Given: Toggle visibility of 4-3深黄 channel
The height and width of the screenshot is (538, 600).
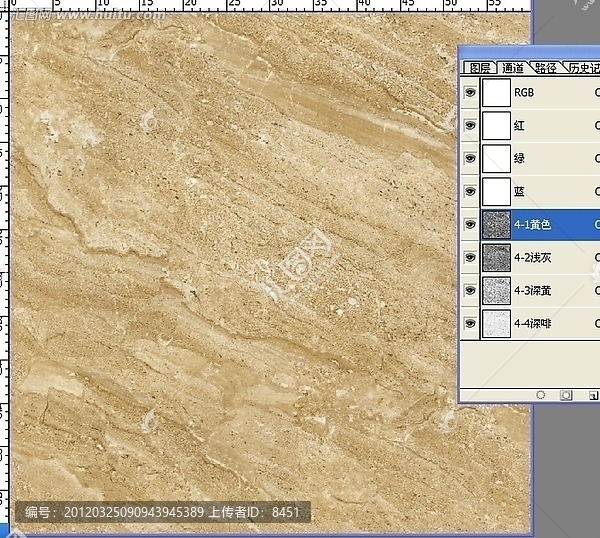Looking at the screenshot, I should point(470,290).
